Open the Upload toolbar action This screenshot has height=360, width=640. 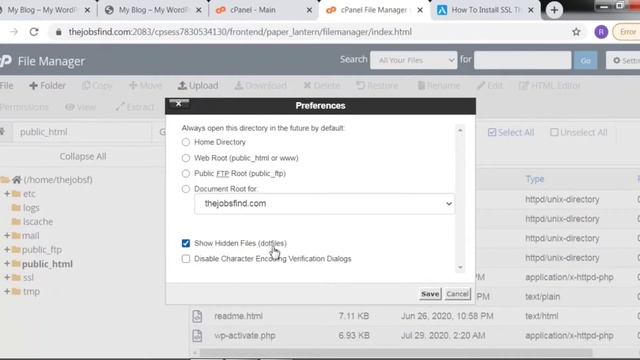tap(198, 86)
